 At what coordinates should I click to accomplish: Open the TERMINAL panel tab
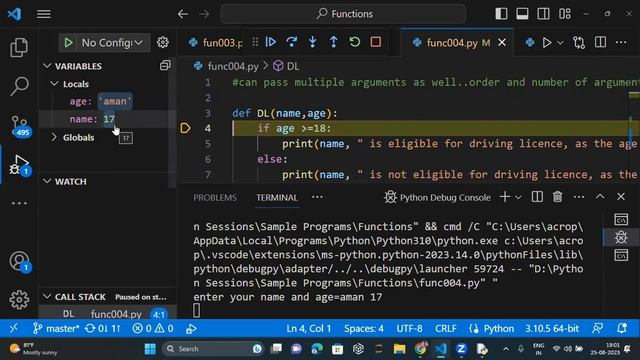point(277,198)
